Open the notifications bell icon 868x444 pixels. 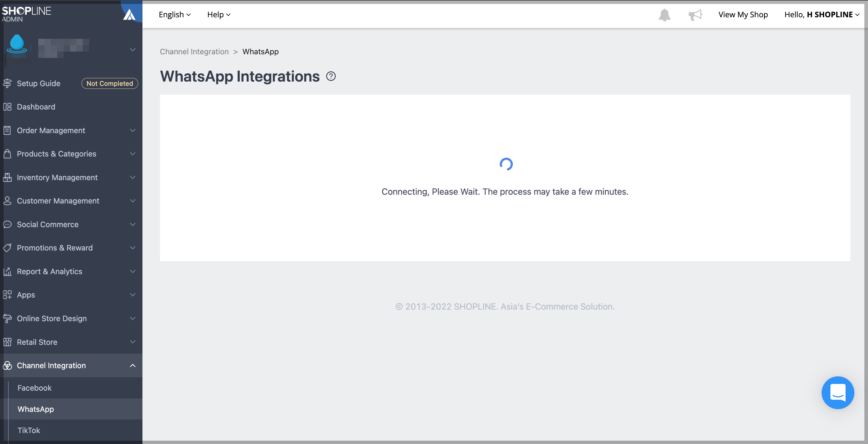[x=664, y=15]
